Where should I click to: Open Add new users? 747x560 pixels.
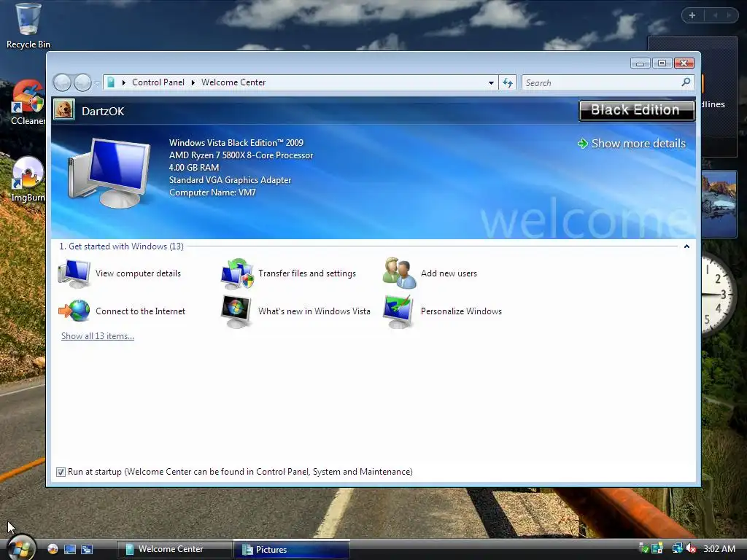coord(430,273)
